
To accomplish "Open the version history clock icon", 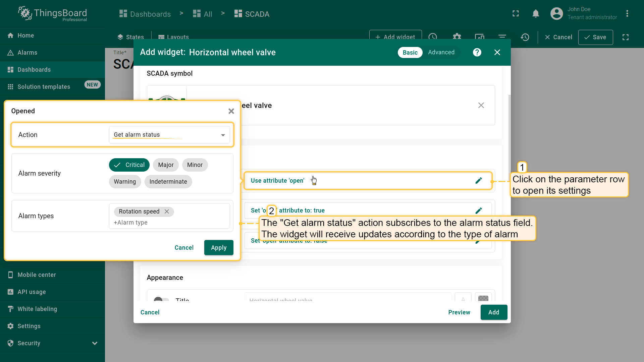I will [x=525, y=37].
